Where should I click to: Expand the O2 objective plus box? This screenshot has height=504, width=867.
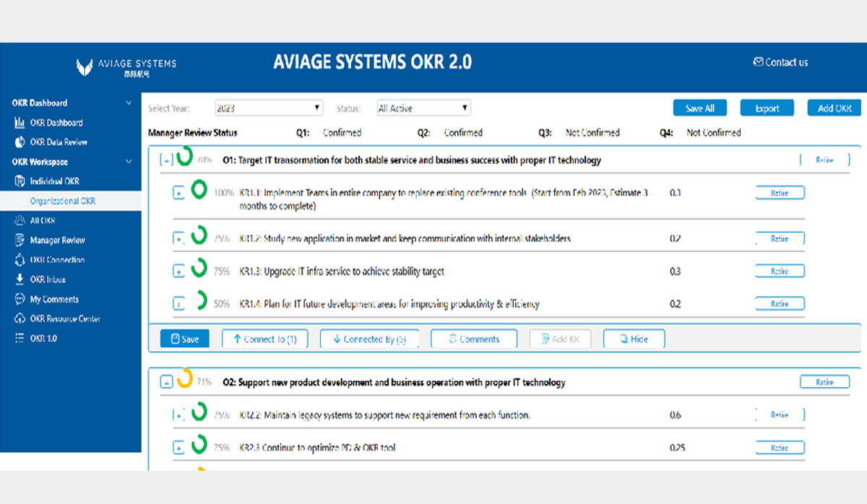[x=166, y=383]
